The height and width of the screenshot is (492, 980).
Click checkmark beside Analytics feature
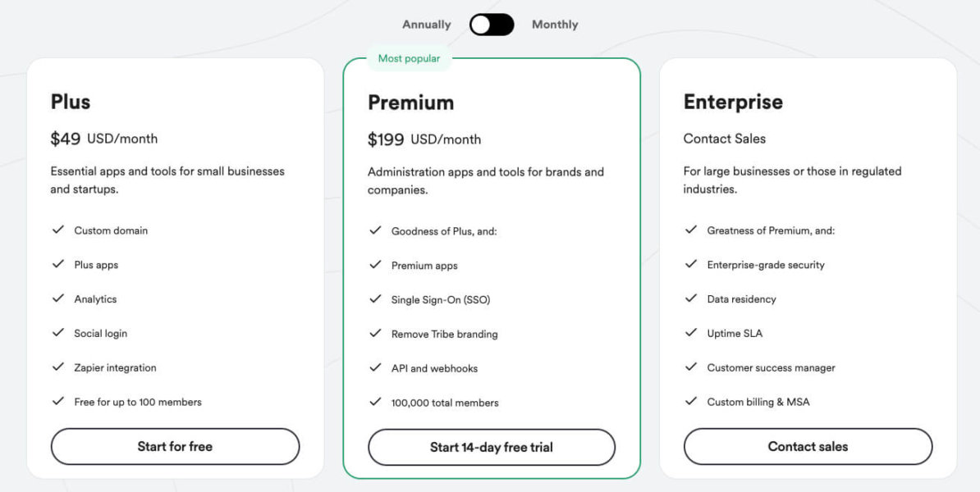[58, 298]
